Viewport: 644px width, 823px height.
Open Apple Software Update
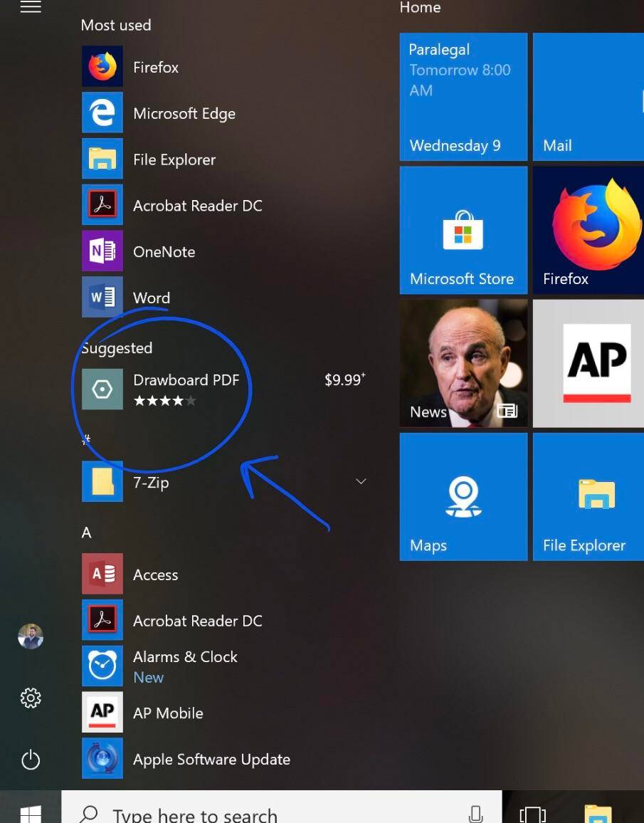[x=211, y=760]
